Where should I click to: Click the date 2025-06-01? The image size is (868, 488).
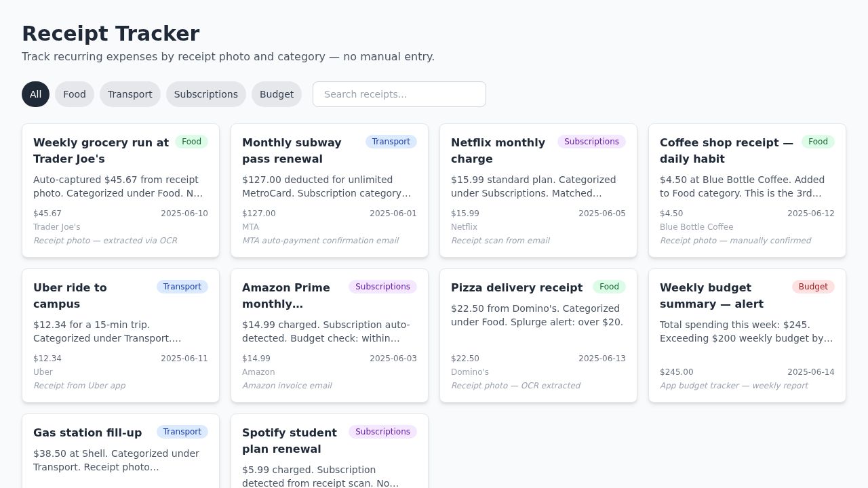coord(393,213)
